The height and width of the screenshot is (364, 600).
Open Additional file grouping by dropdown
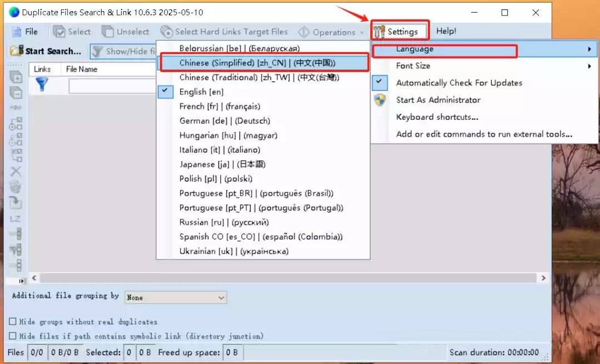[176, 297]
